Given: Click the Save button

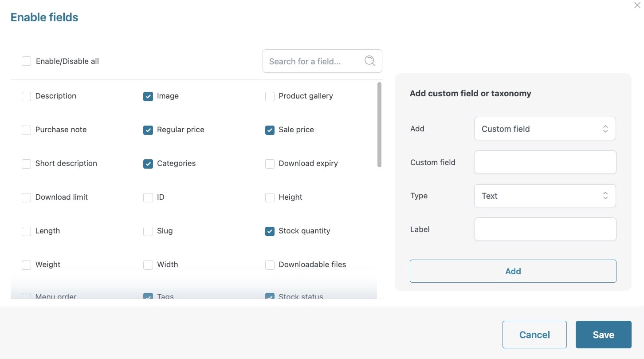Looking at the screenshot, I should coord(603,335).
